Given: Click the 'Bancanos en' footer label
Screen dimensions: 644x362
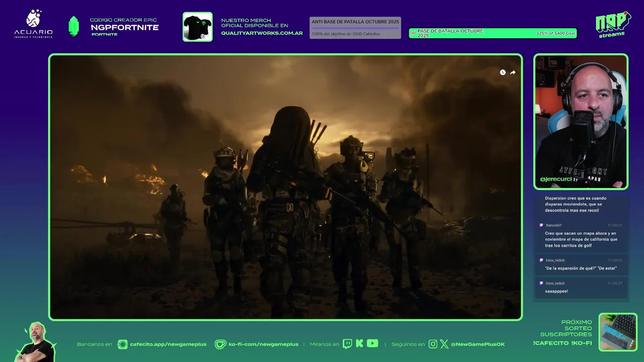Looking at the screenshot, I should point(95,344).
